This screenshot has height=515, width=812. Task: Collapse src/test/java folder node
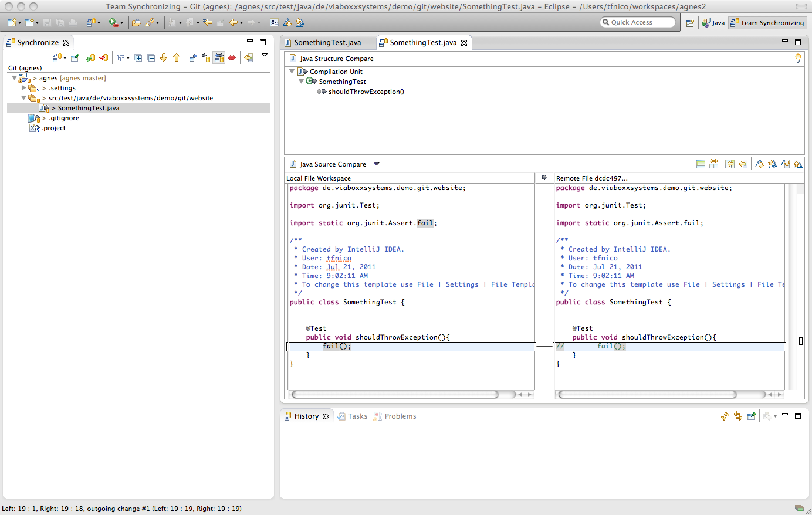23,98
